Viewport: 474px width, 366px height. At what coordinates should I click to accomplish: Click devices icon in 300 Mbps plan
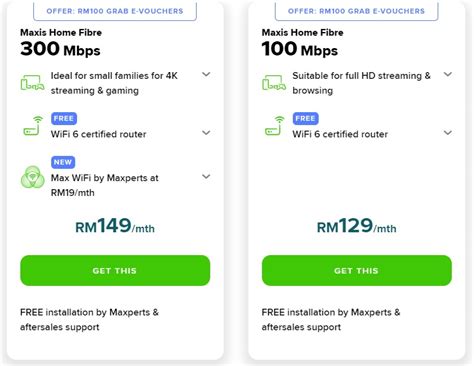coord(32,83)
